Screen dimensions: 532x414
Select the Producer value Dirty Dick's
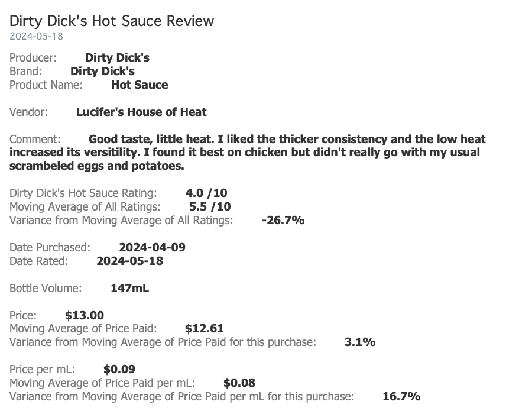[117, 57]
